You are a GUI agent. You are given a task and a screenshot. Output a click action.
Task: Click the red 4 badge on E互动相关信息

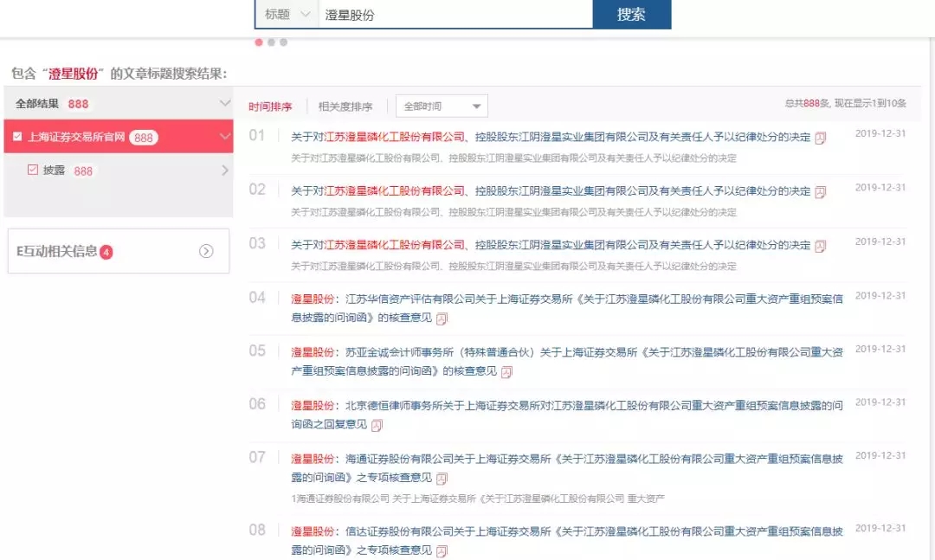pos(106,252)
